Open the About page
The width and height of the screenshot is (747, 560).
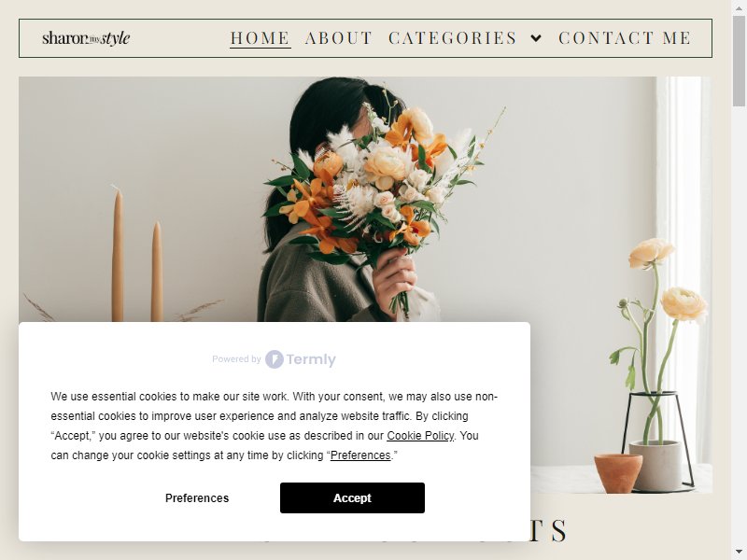click(339, 38)
